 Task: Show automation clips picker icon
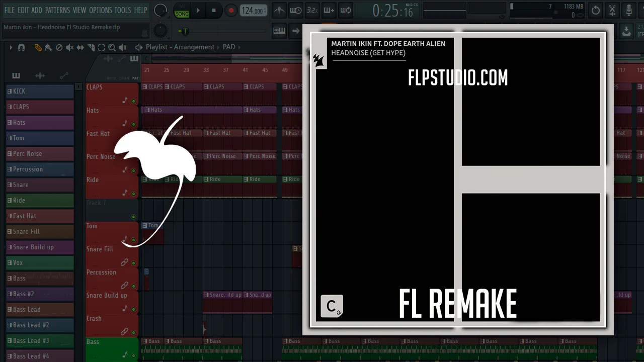pos(64,75)
